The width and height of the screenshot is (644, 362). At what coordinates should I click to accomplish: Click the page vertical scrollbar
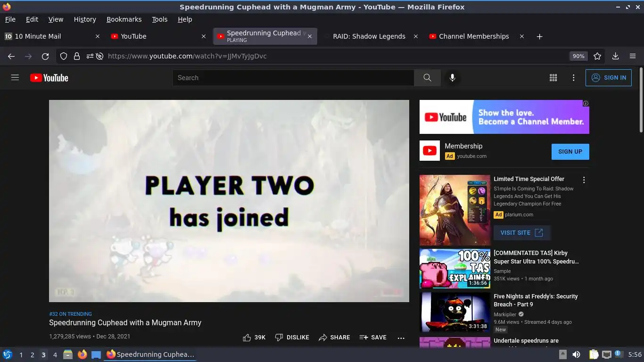[641, 100]
